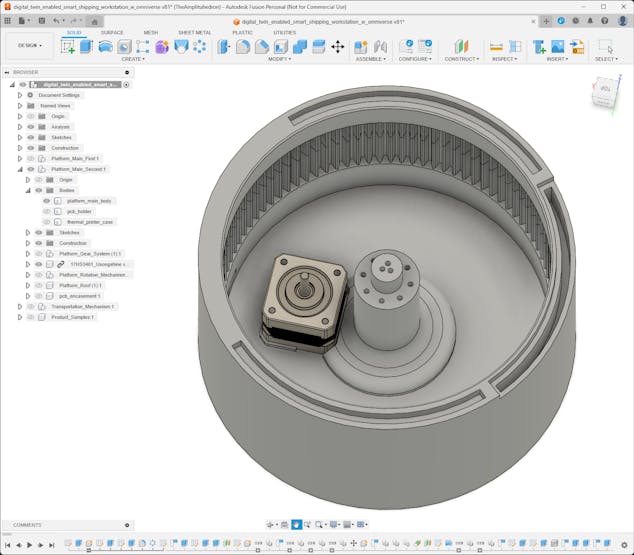Expand the Platform_Main_First:1 component
Screen dimensions: 634x555
[x=19, y=158]
